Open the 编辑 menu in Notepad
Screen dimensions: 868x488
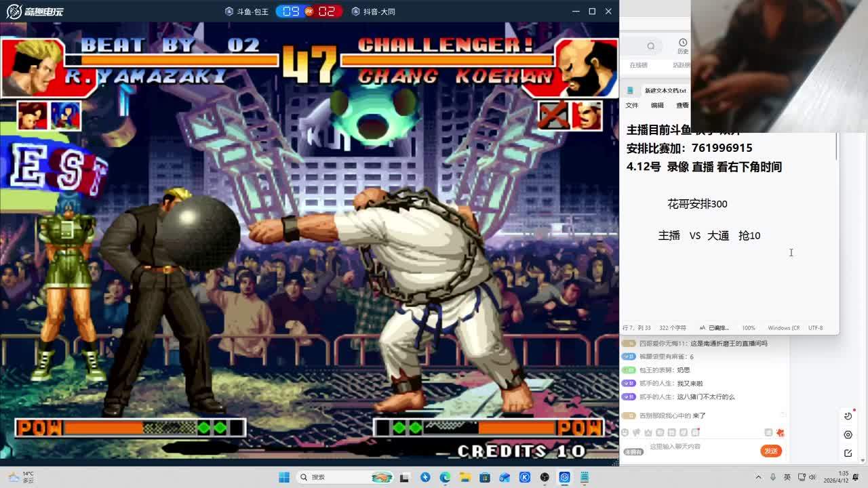657,105
